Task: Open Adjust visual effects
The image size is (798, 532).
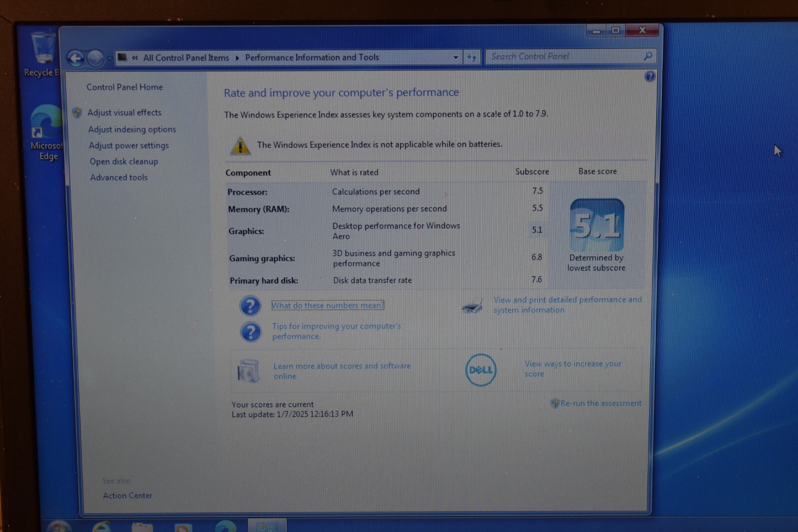Action: click(x=125, y=113)
